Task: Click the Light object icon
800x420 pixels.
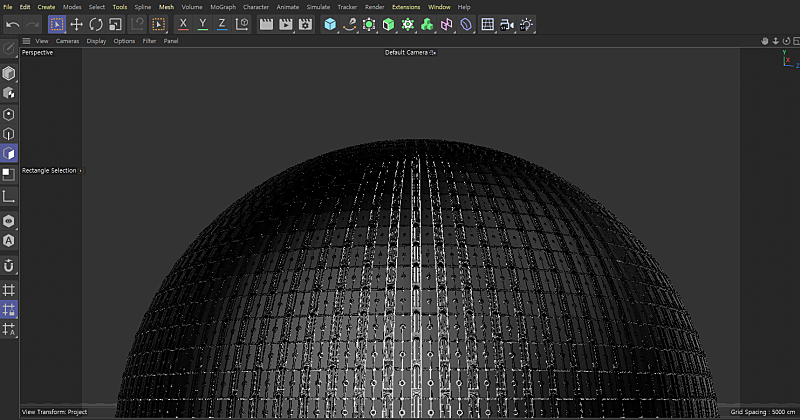Action: click(x=526, y=24)
